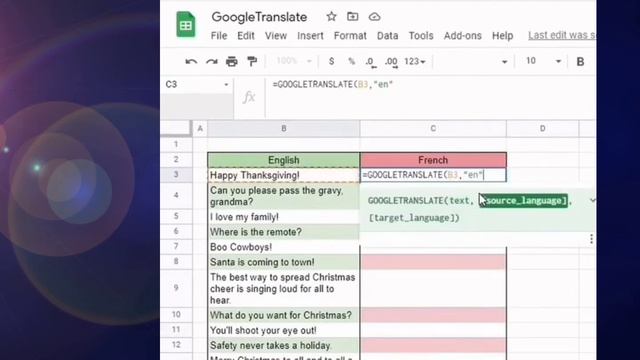Select the paint format tool
This screenshot has width=640, height=360.
pos(252,62)
